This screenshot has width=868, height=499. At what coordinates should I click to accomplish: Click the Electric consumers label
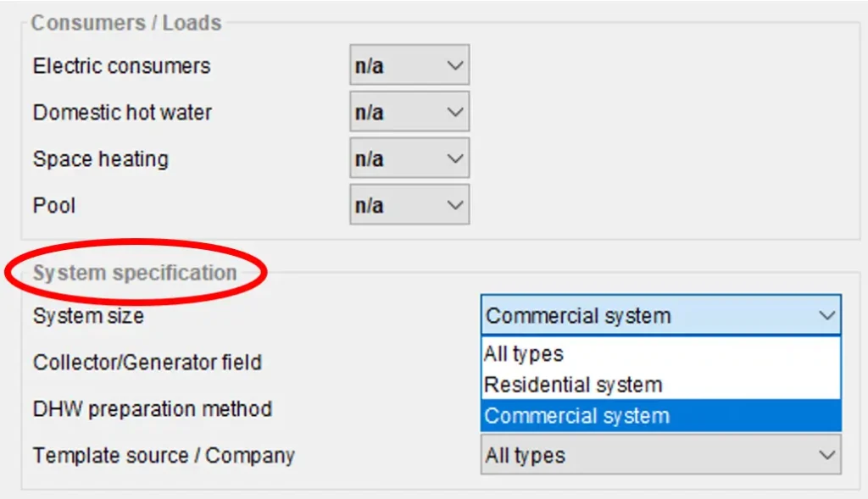pyautogui.click(x=121, y=66)
